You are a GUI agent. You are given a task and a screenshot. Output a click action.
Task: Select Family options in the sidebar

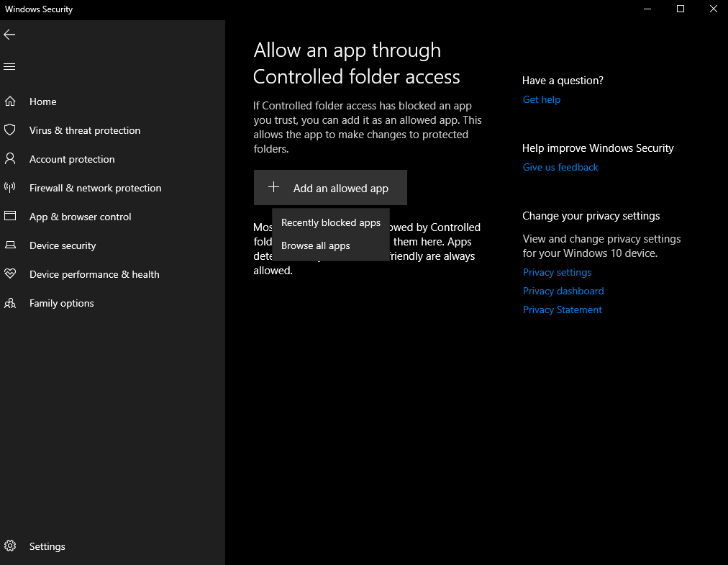tap(61, 303)
